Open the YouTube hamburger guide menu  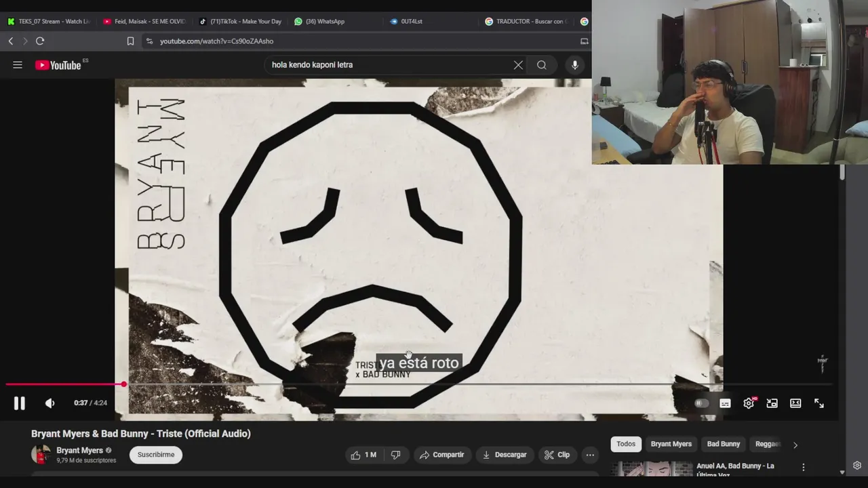[18, 65]
